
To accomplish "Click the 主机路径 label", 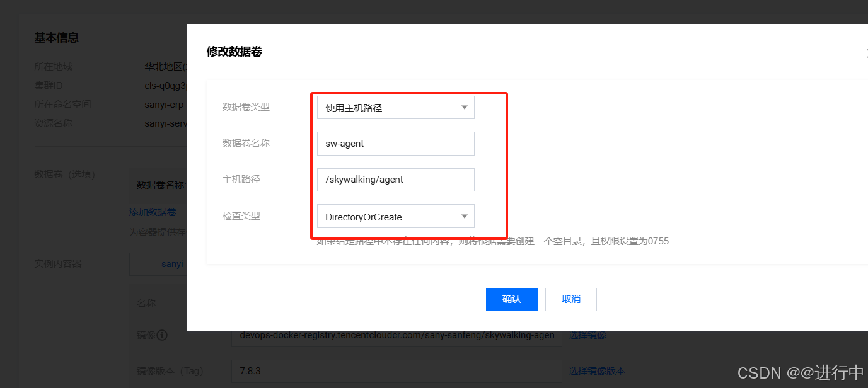I will click(241, 180).
